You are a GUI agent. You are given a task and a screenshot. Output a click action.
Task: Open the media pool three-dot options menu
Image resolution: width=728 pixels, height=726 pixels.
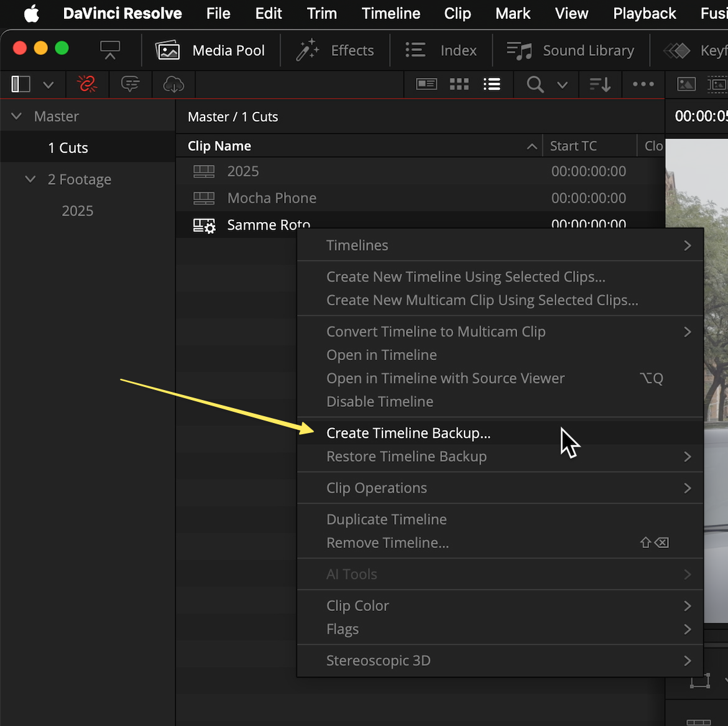tap(643, 84)
